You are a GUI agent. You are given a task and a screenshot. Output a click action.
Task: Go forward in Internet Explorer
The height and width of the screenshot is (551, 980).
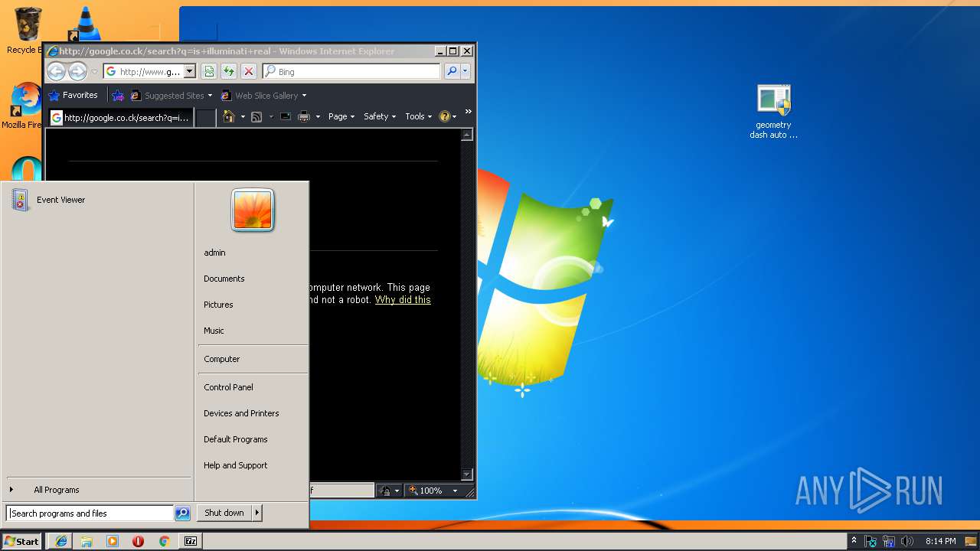point(77,72)
